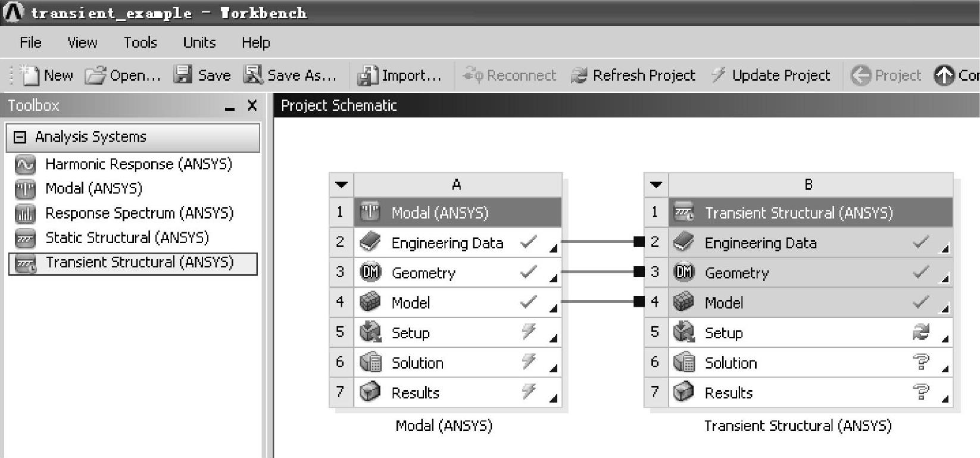Screen dimensions: 980x458
Task: Collapse the Analysis Systems group
Action: (x=20, y=137)
